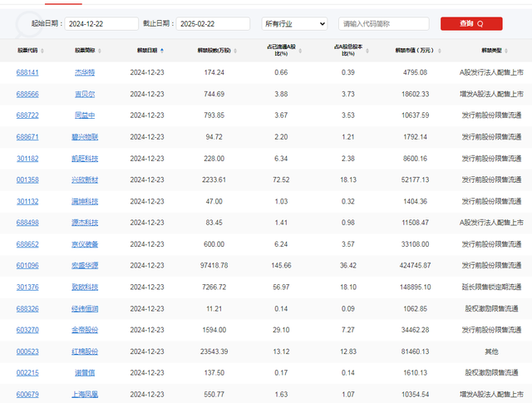The image size is (532, 403).
Task: Open stock name link 凯旺科技
Action: (x=85, y=159)
